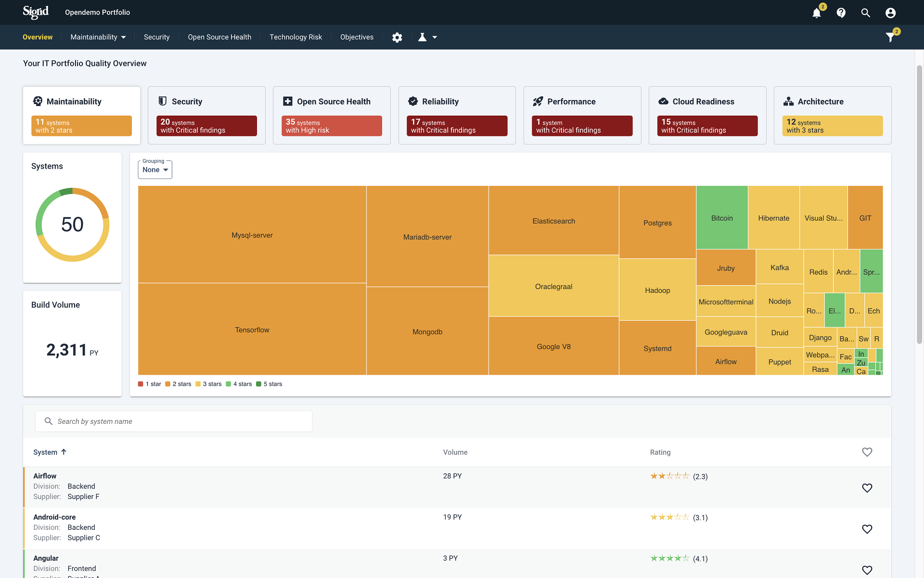Click 35 systems with High risk

332,126
